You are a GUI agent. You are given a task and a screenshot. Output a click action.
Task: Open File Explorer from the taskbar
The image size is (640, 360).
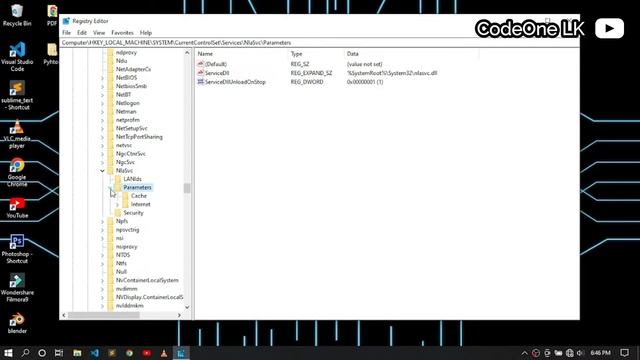pos(77,353)
